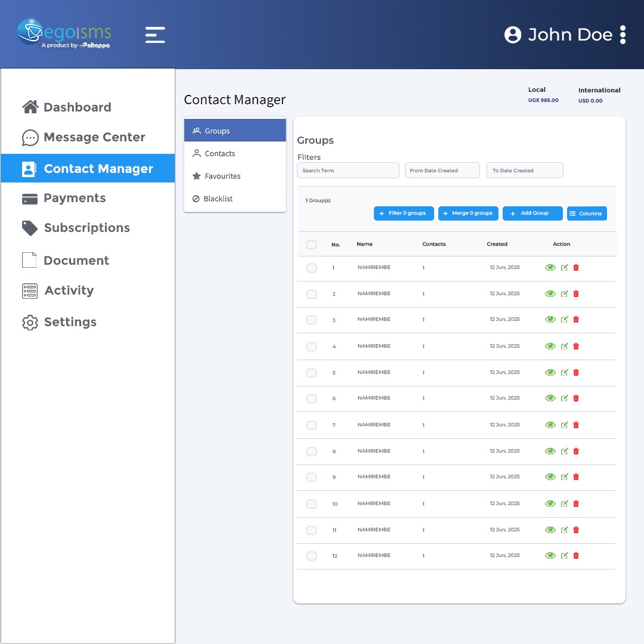
Task: Edit the group in row 7
Action: point(564,425)
